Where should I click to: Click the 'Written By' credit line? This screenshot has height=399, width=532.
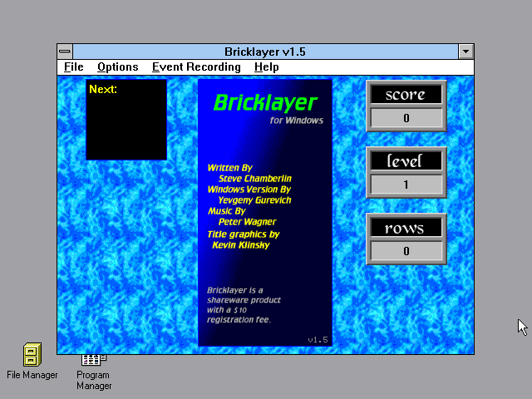click(x=229, y=168)
